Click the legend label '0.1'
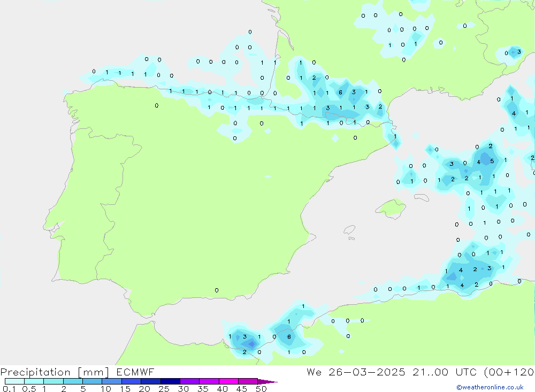This screenshot has height=392, width=535. click(x=9, y=389)
